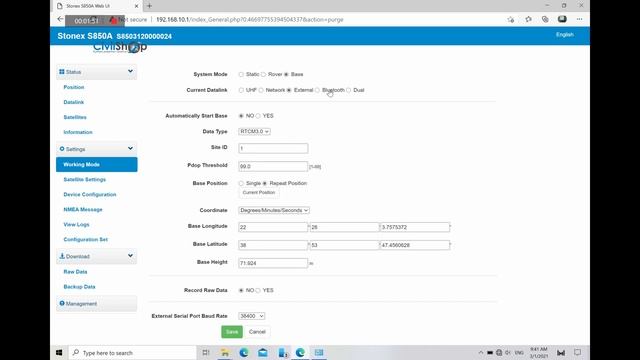Open browser settings and more menu

[579, 19]
